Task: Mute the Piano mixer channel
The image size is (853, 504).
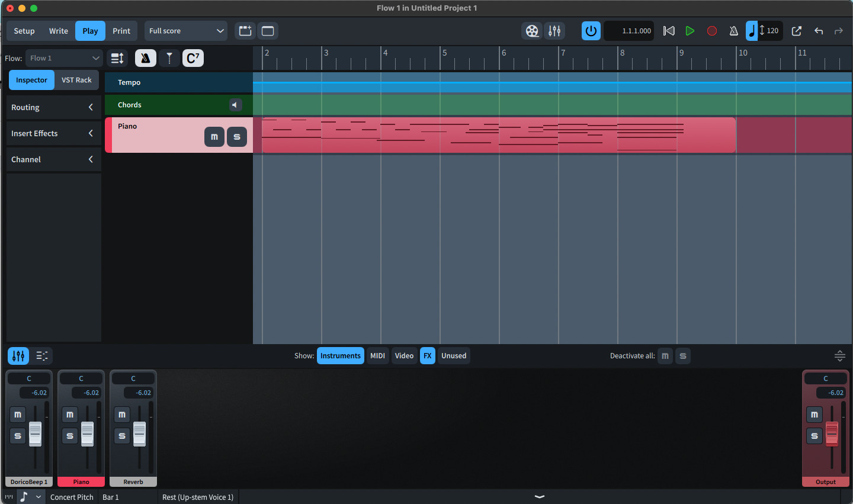Action: pos(70,415)
